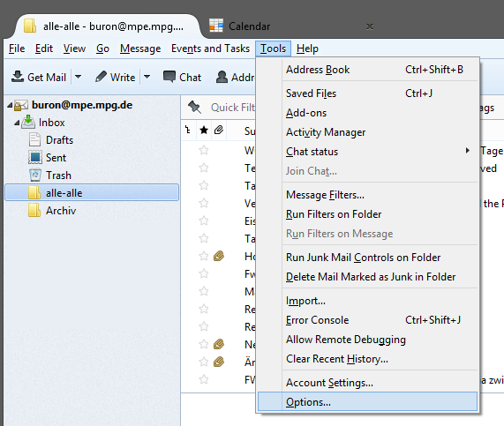Collapse the Inbox folder tree
The image size is (504, 426).
17,123
